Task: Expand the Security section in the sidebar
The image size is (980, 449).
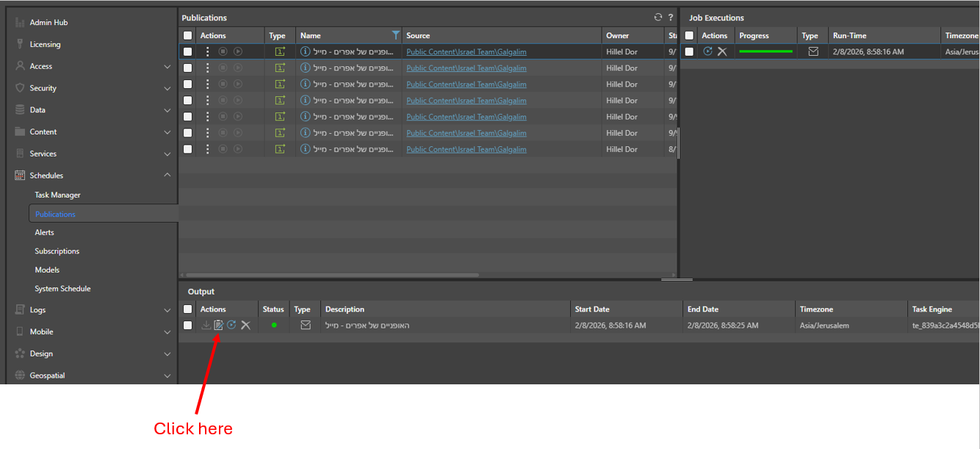Action: point(167,88)
